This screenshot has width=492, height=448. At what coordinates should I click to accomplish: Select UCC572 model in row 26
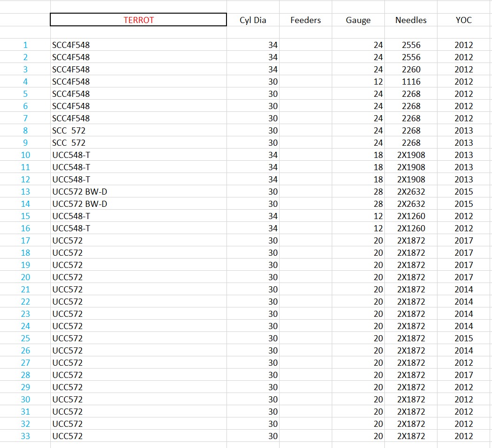pyautogui.click(x=138, y=351)
